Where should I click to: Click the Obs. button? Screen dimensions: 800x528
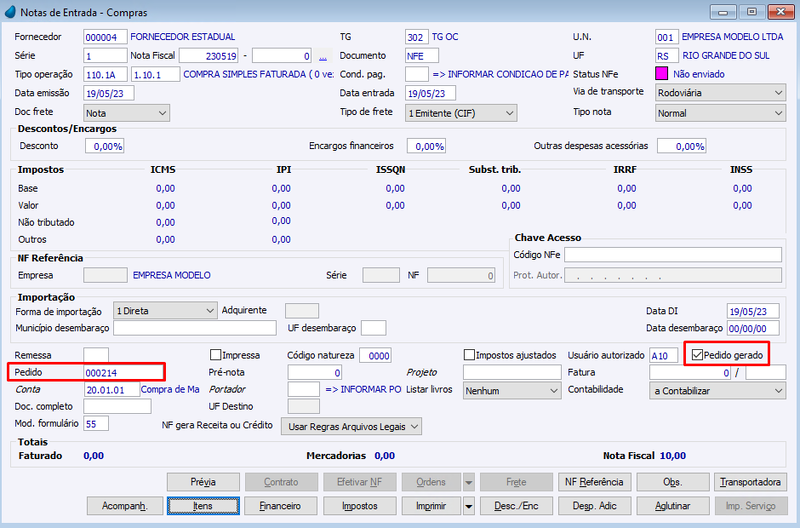point(673,482)
